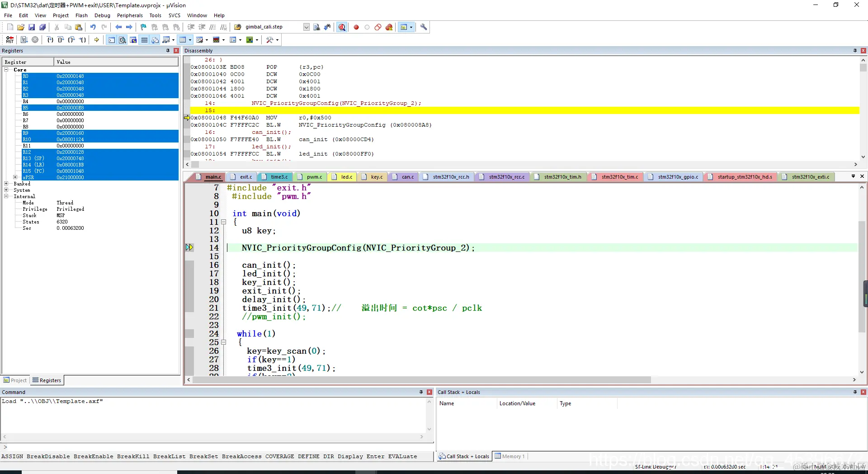Image resolution: width=868 pixels, height=474 pixels.
Task: Run to the cursor line
Action: point(82,40)
